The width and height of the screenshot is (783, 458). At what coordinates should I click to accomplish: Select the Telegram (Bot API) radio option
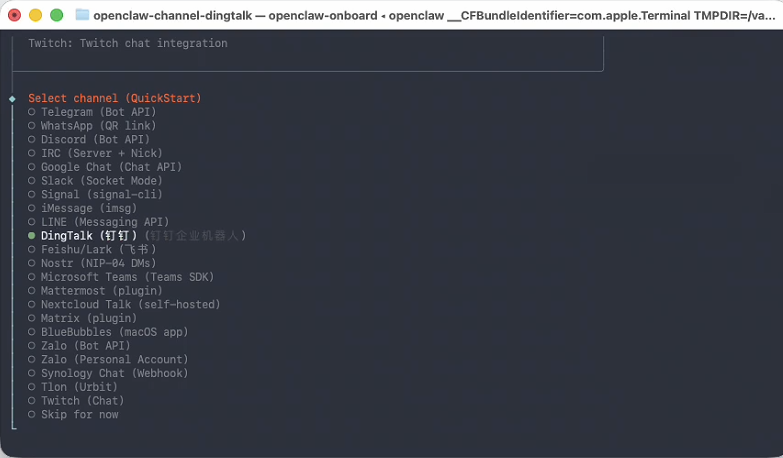(98, 112)
